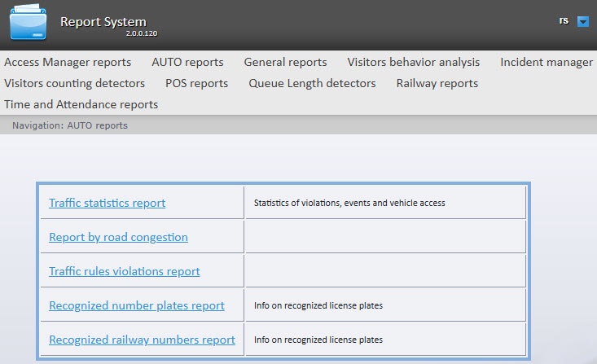This screenshot has height=364, width=597.
Task: Open the Traffic statistics report link
Action: tap(107, 203)
